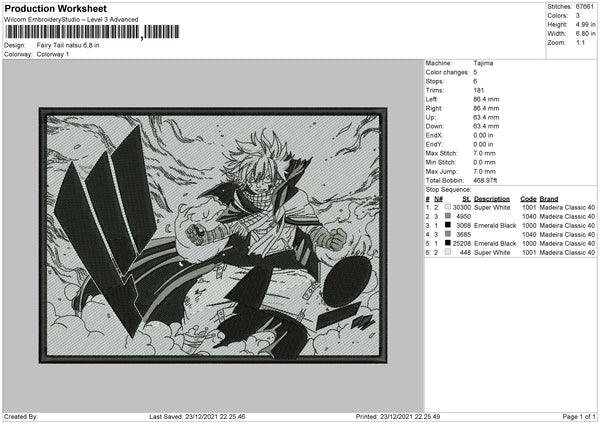Click the "Stop Sequence:" heading

448,189
